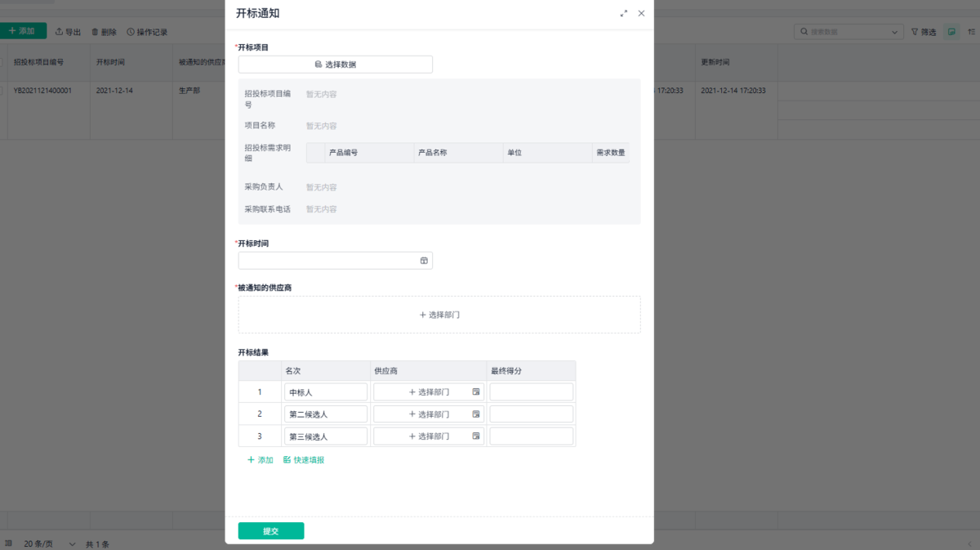Screen dimensions: 980x550
Task: Click the 最终得分 input for row 1
Action: coord(532,392)
